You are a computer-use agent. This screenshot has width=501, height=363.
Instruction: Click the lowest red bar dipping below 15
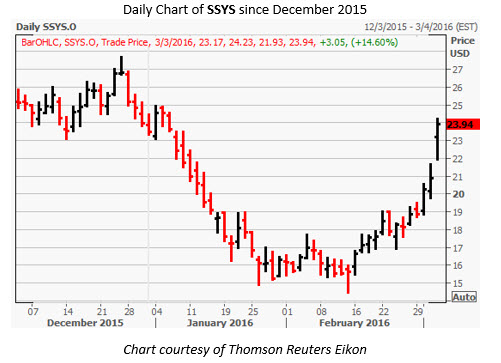pyautogui.click(x=348, y=279)
